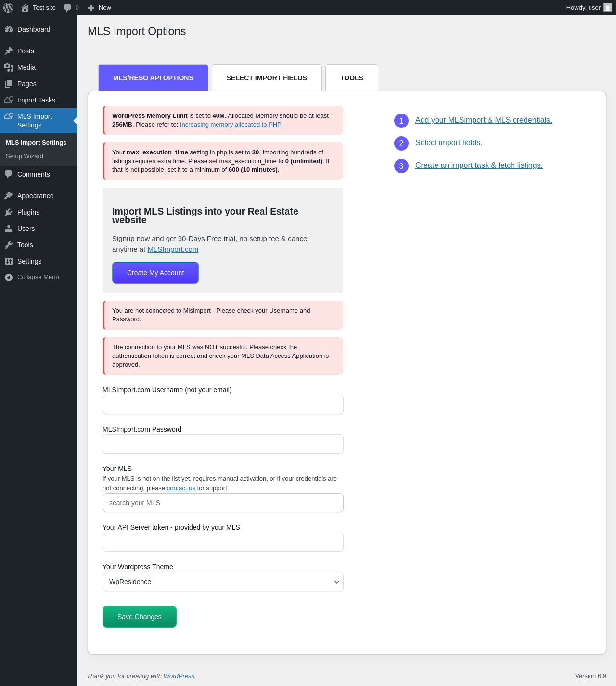This screenshot has height=686, width=616.
Task: Click Create My Account button
Action: [x=155, y=273]
